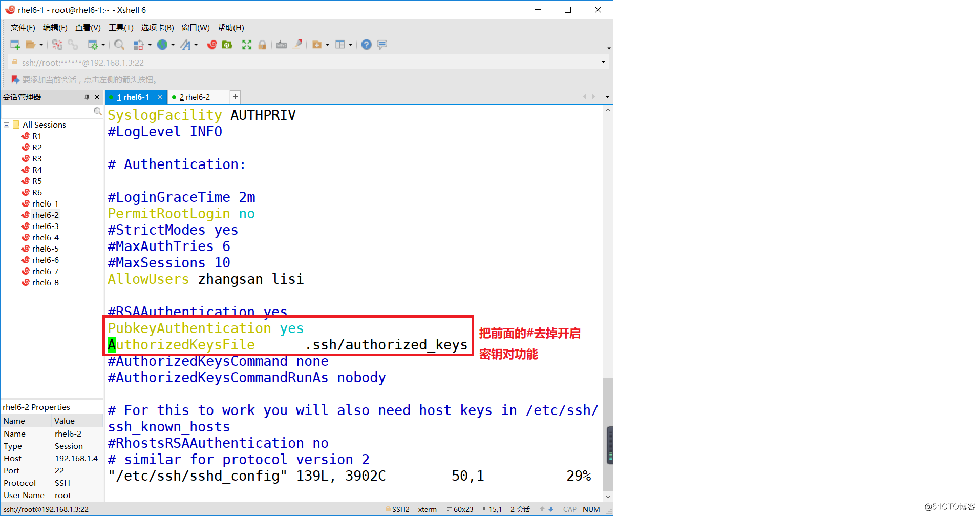Close the 会话管理器 panel

(x=97, y=97)
